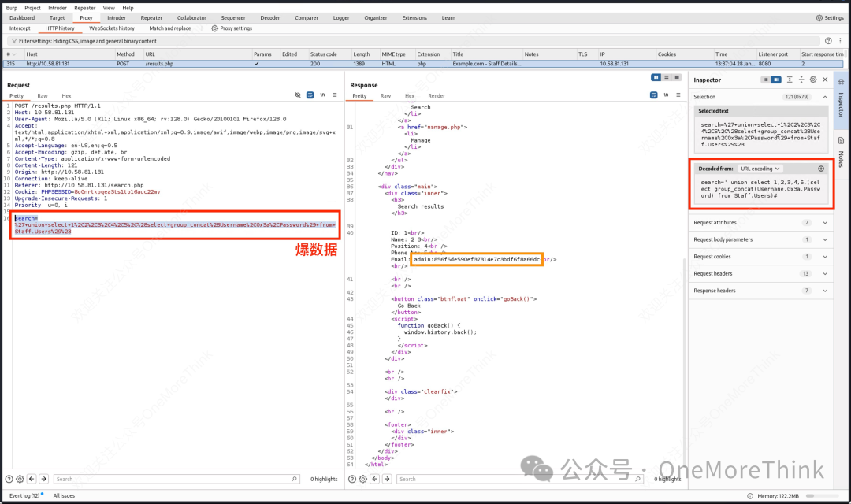Select side-by-side request/response layout
The width and height of the screenshot is (851, 504).
(x=656, y=78)
